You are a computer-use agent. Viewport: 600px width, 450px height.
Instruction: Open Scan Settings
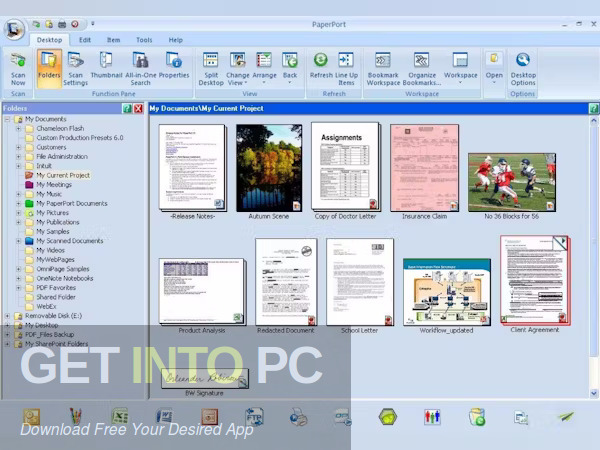pyautogui.click(x=75, y=69)
